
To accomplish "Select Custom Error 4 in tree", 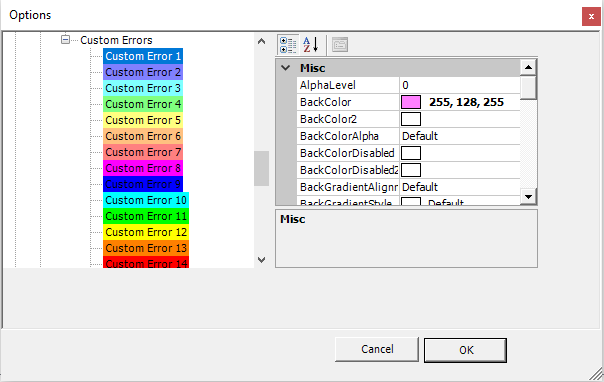I will [143, 104].
